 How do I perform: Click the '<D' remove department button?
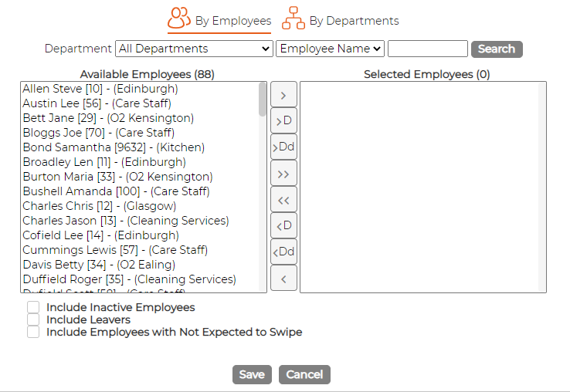pyautogui.click(x=283, y=225)
